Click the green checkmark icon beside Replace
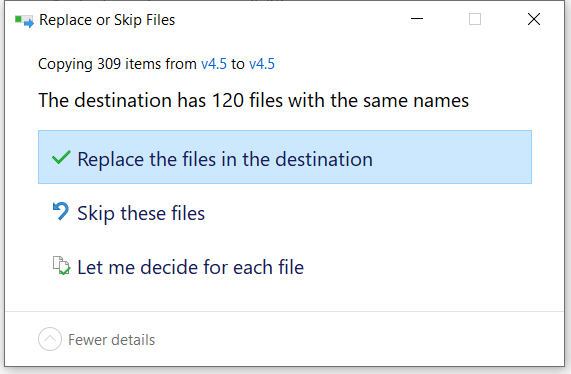The width and height of the screenshot is (571, 374). (x=61, y=158)
